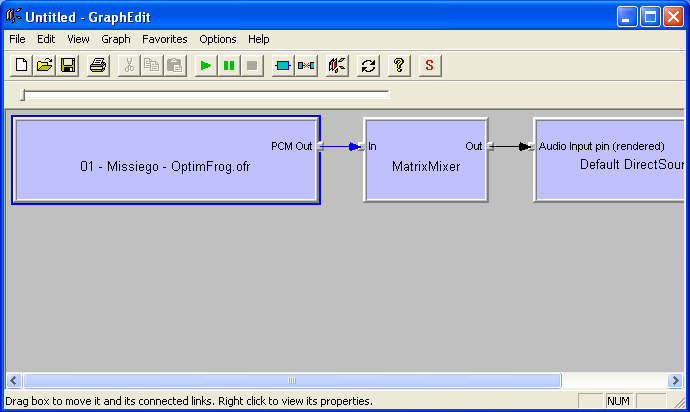690x412 pixels.
Task: Maximize the GraphEdit window
Action: click(650, 17)
